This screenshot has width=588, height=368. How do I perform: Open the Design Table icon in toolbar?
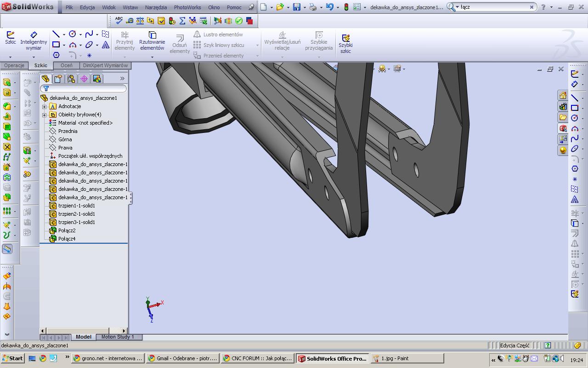pyautogui.click(x=204, y=21)
